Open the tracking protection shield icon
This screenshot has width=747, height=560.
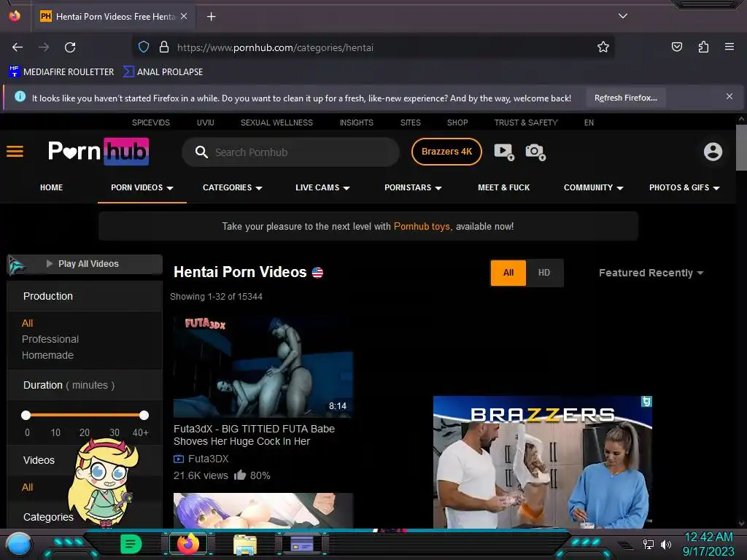(144, 47)
